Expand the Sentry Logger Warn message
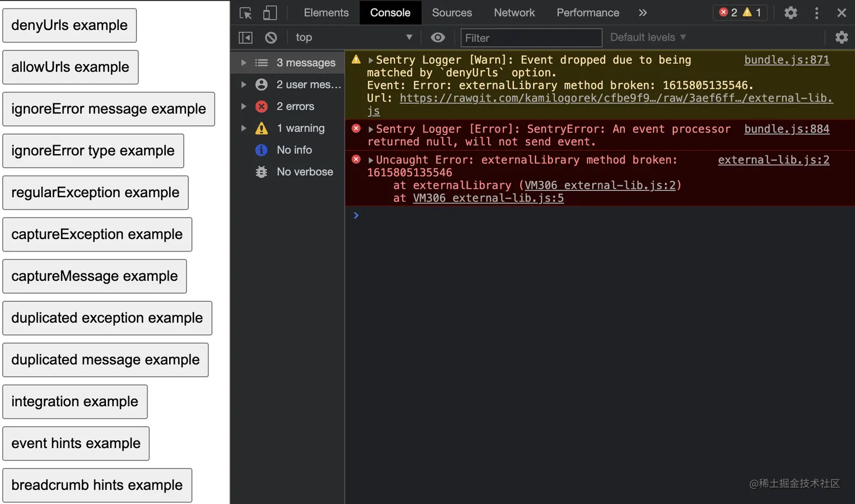Viewport: 855px width, 504px height. (x=371, y=60)
